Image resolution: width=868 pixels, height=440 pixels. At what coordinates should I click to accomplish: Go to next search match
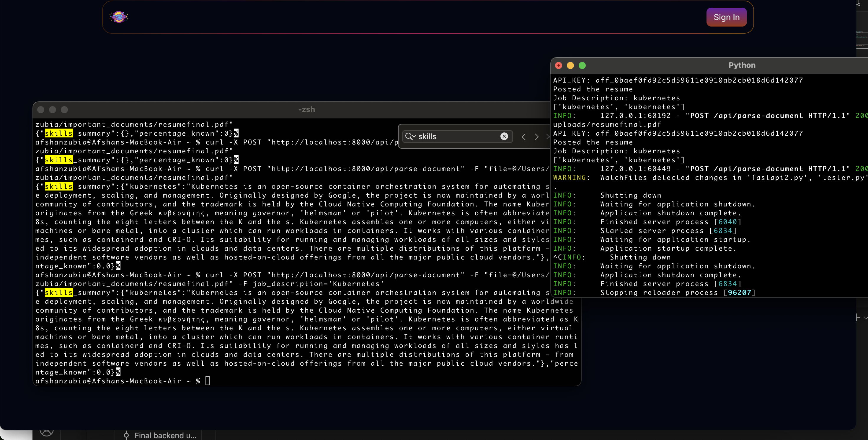(536, 137)
